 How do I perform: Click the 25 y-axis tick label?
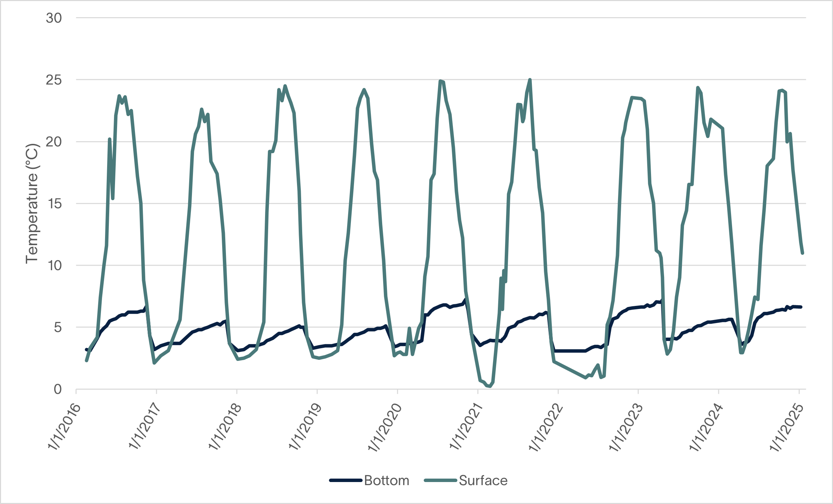54,80
